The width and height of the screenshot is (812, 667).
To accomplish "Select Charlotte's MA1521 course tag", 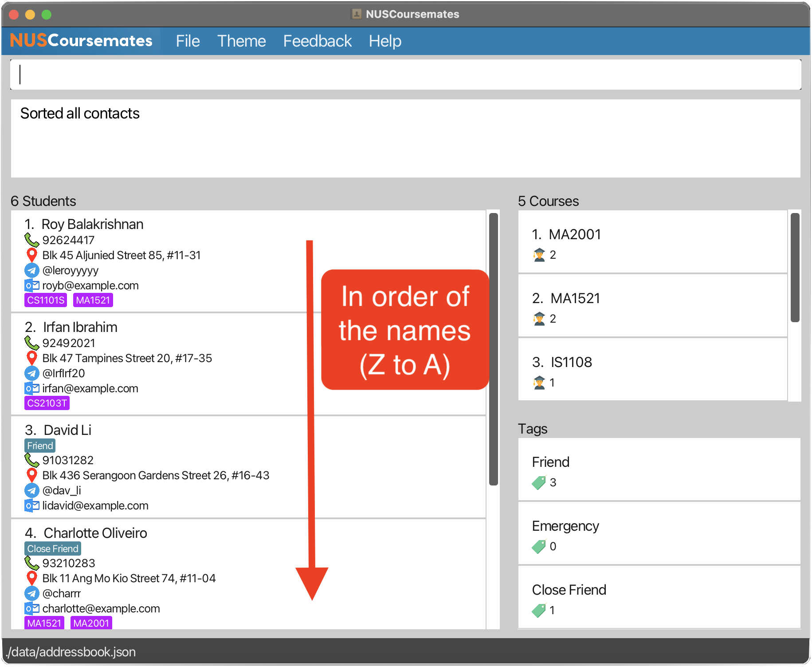I will click(x=44, y=623).
